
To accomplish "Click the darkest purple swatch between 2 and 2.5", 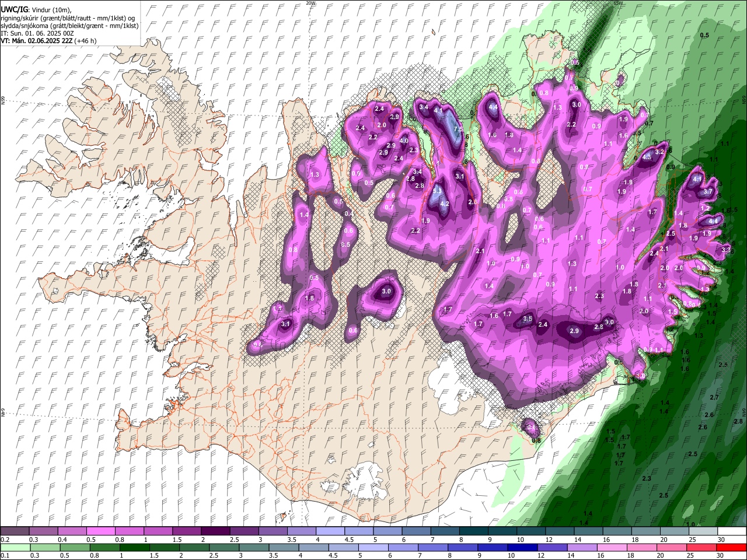I will [215, 531].
